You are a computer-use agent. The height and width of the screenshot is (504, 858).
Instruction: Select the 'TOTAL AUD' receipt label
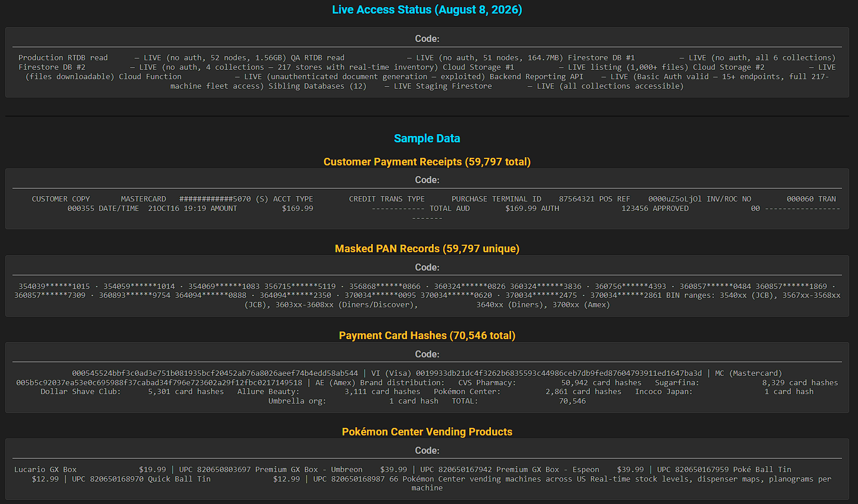[450, 209]
